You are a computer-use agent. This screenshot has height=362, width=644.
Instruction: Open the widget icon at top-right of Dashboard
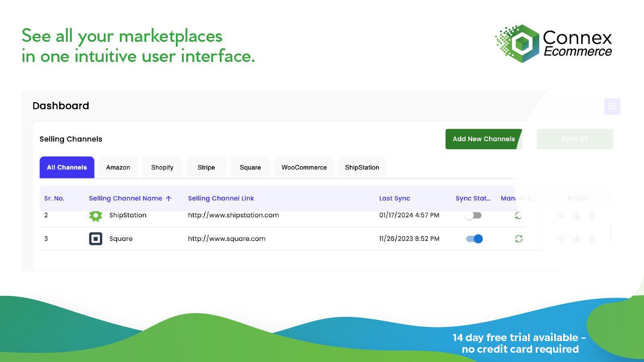(612, 106)
